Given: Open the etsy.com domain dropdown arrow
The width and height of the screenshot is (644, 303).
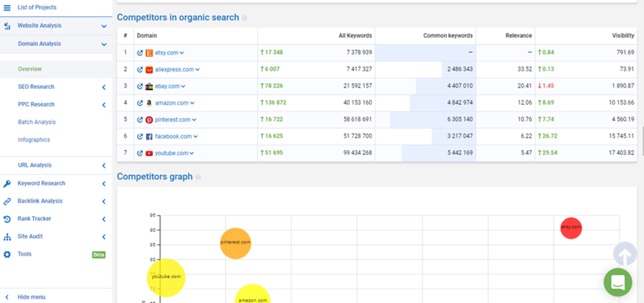Looking at the screenshot, I should coord(182,53).
